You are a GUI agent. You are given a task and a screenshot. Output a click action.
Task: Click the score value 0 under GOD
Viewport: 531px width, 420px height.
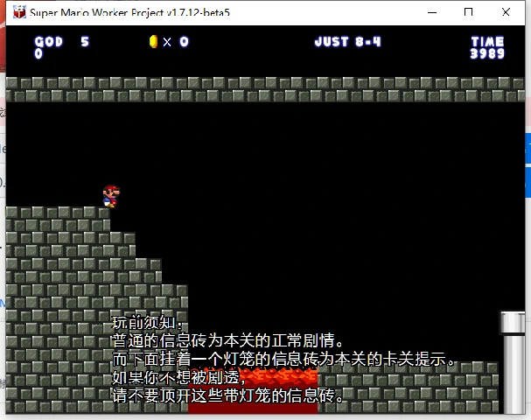(38, 53)
